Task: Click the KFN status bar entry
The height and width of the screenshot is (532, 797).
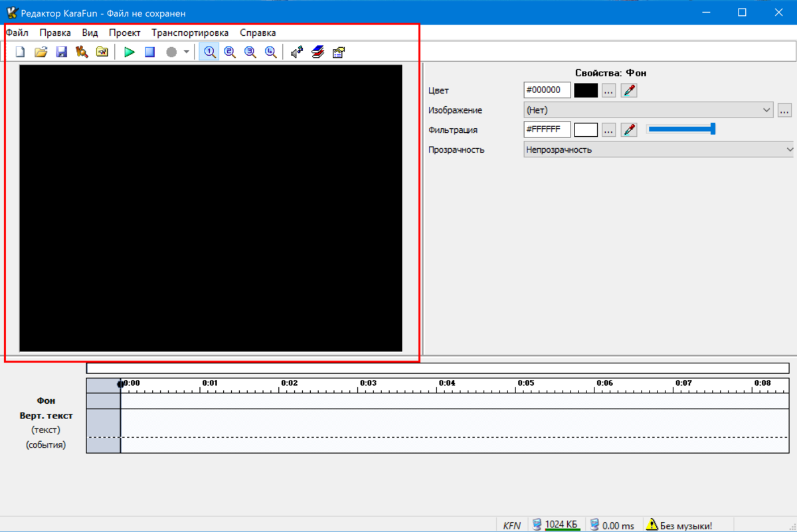Action: [x=512, y=525]
